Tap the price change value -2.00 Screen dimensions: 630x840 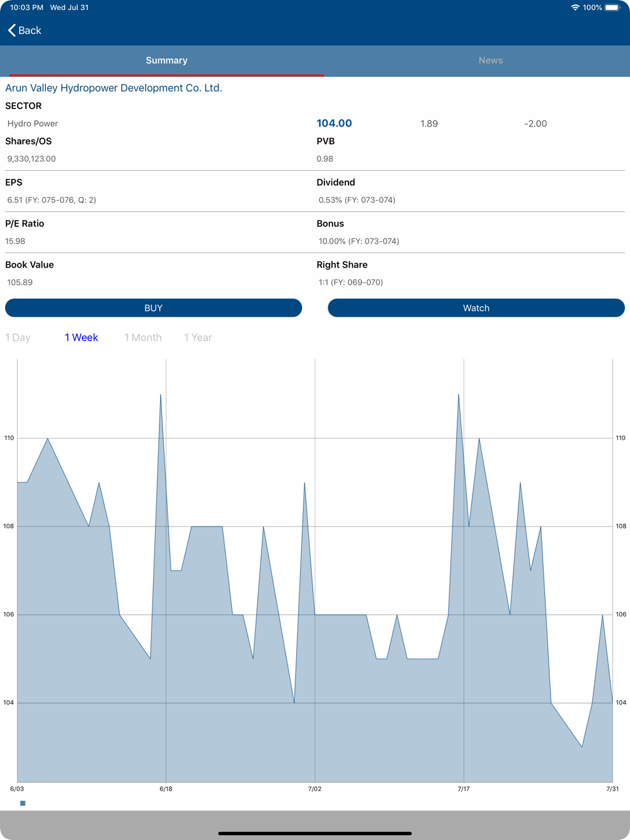coord(535,123)
